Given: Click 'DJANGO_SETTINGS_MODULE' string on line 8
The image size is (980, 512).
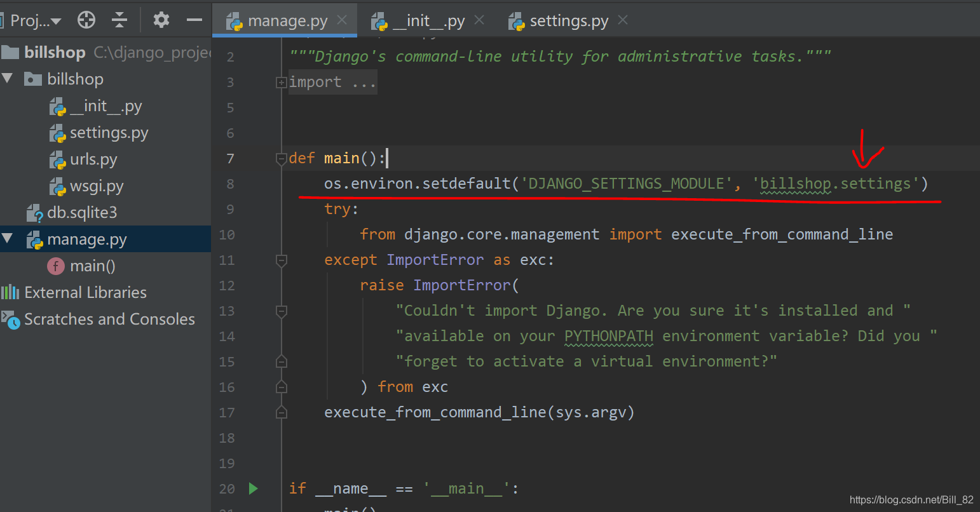Looking at the screenshot, I should point(626,184).
